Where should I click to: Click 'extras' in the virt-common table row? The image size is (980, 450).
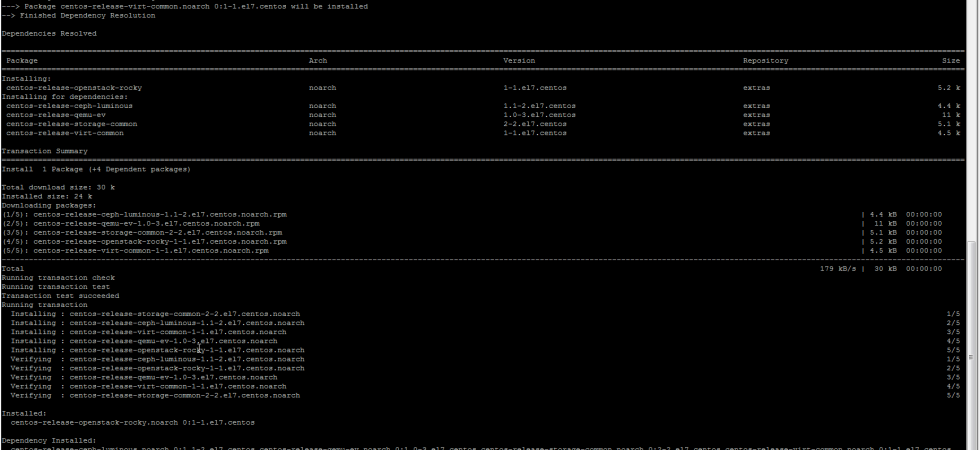click(x=756, y=133)
